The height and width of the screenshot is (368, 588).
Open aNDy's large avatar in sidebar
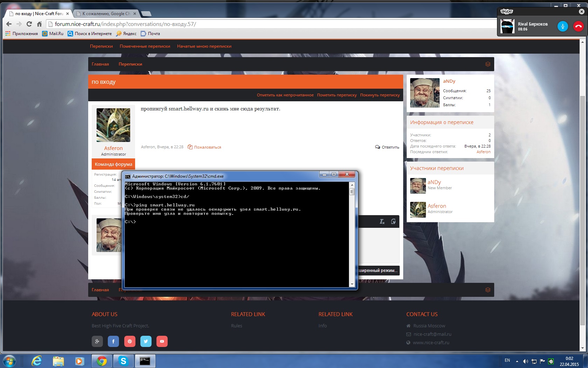(425, 93)
